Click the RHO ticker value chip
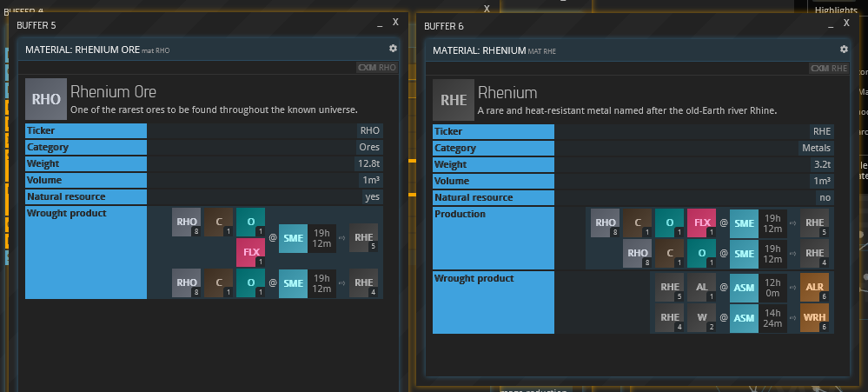Image resolution: width=868 pixels, height=392 pixels. (370, 130)
